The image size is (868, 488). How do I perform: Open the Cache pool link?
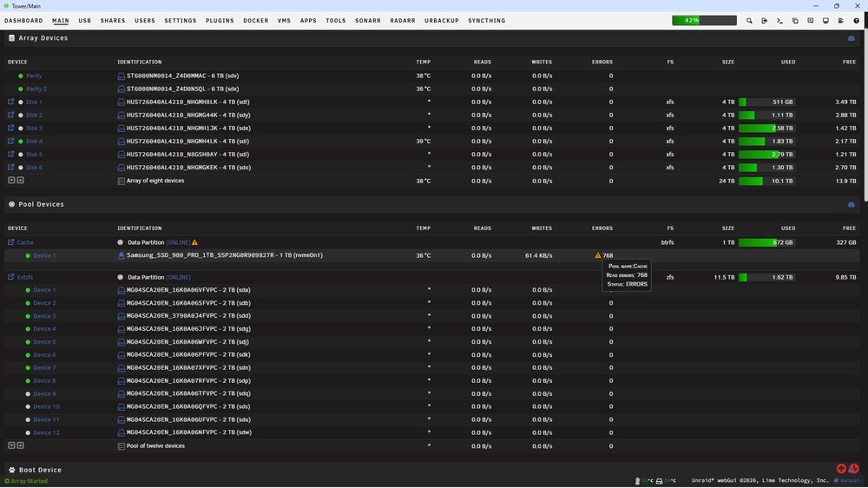point(25,242)
